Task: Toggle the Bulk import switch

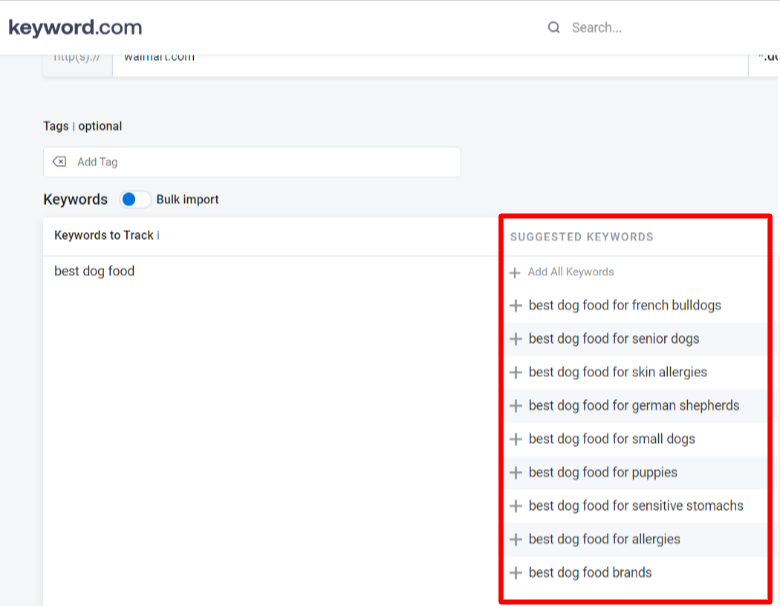Action: point(135,200)
